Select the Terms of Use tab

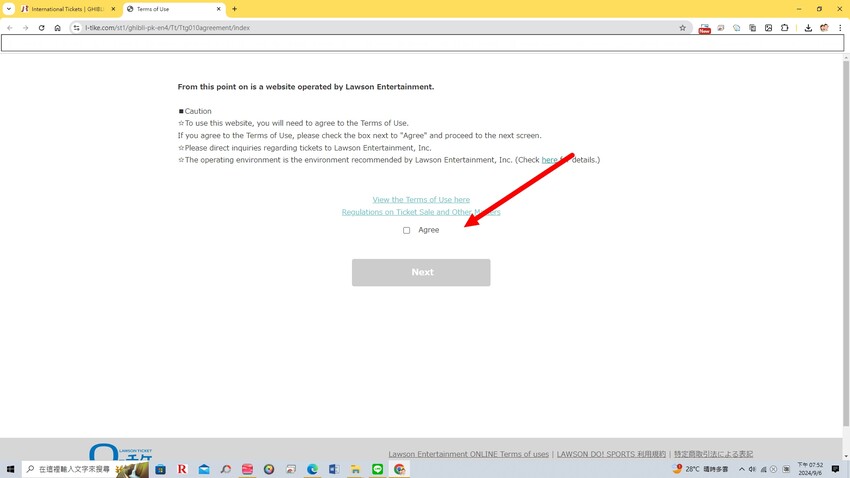point(170,9)
